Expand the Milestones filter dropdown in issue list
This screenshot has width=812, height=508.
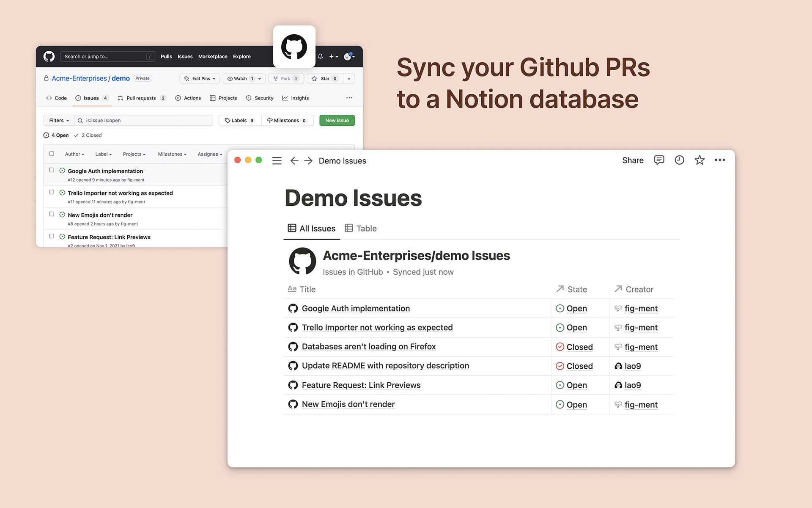172,154
